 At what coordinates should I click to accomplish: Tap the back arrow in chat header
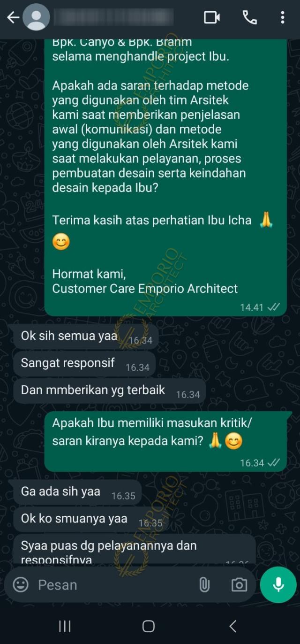tap(13, 18)
